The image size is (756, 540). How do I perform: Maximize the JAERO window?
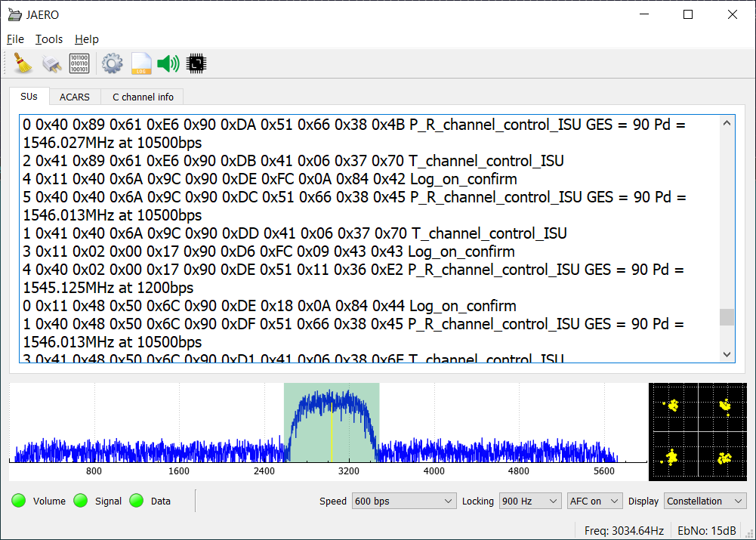688,14
